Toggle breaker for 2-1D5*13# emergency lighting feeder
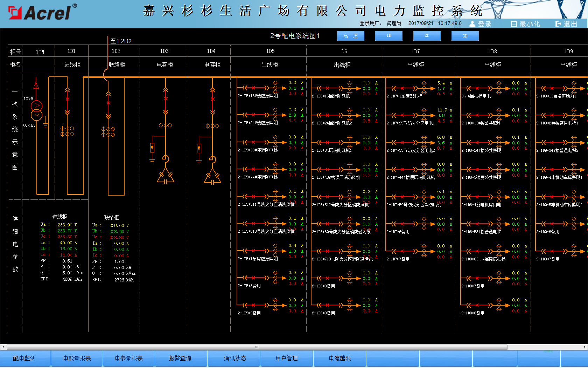This screenshot has width=588, height=368. (x=253, y=88)
